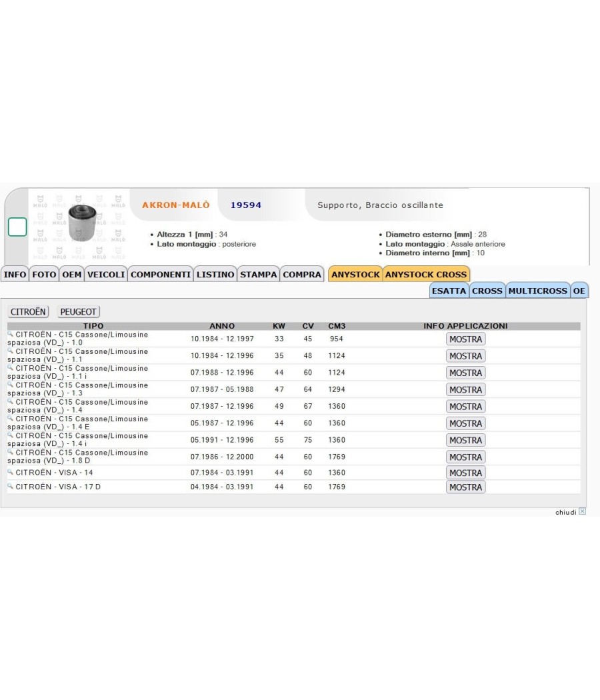The image size is (600, 700).
Task: Click MOSTRA for C15 1.4 E row
Action: pos(465,423)
